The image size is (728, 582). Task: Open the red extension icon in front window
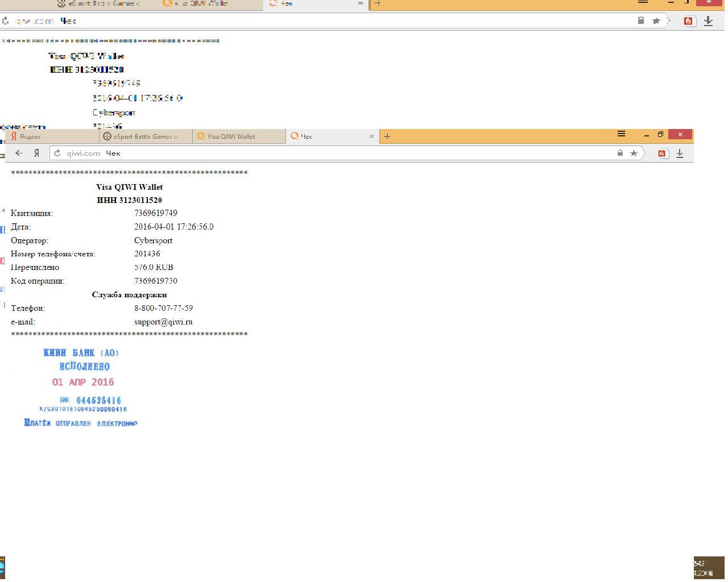point(663,153)
